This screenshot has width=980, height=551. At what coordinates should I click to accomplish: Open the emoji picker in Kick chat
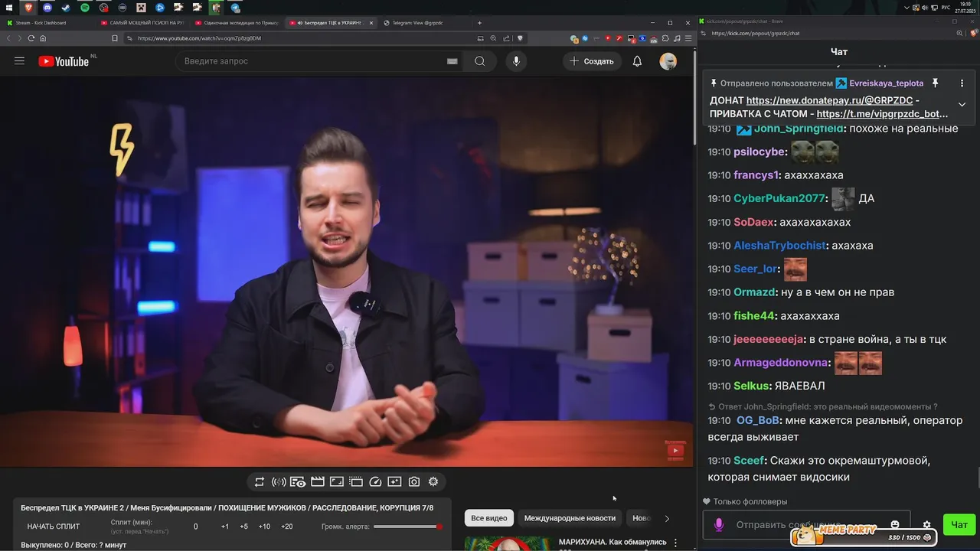tap(895, 525)
